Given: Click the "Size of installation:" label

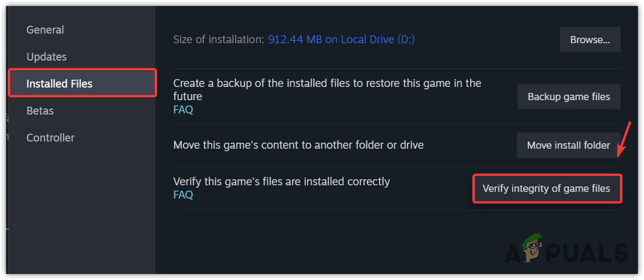Looking at the screenshot, I should 218,40.
